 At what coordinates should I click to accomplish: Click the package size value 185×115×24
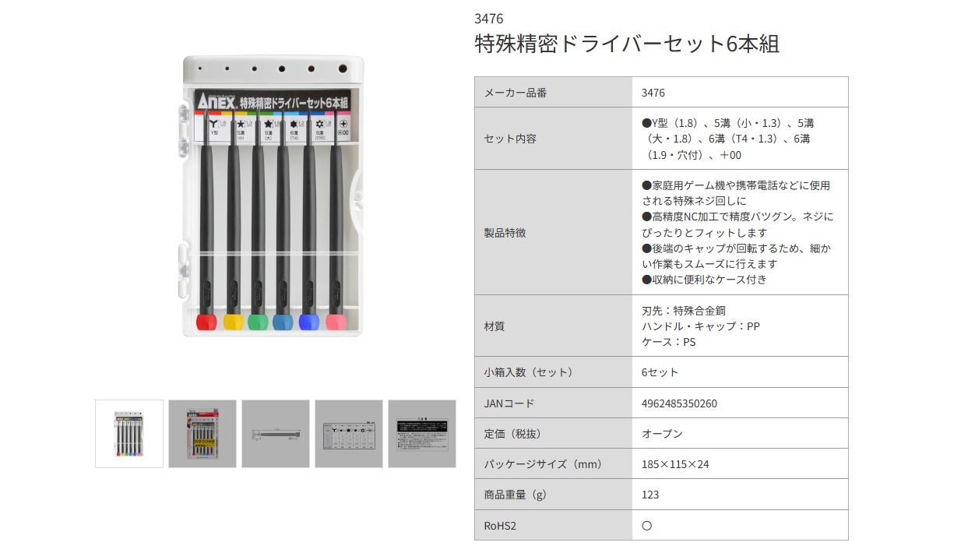click(x=675, y=464)
